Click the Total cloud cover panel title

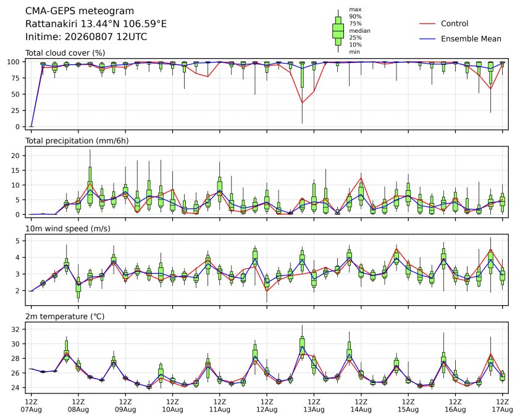click(65, 53)
